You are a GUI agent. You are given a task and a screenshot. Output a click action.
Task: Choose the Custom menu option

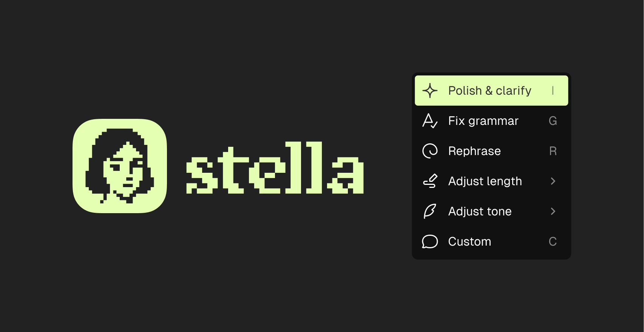click(469, 241)
